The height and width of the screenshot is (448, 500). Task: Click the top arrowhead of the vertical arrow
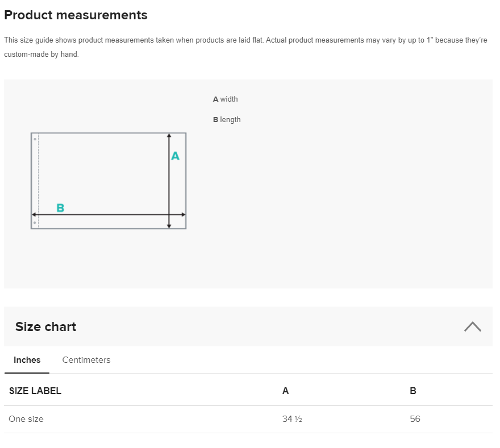(x=169, y=136)
